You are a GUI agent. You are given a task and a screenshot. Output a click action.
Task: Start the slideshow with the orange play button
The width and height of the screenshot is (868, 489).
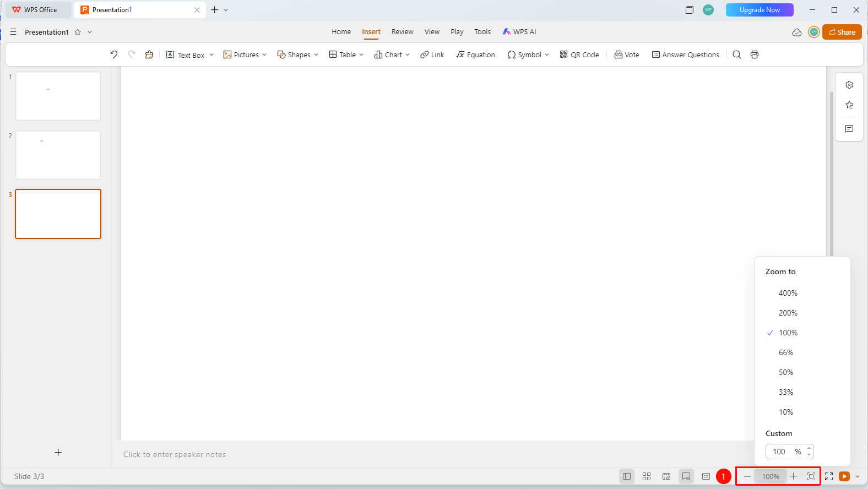844,476
